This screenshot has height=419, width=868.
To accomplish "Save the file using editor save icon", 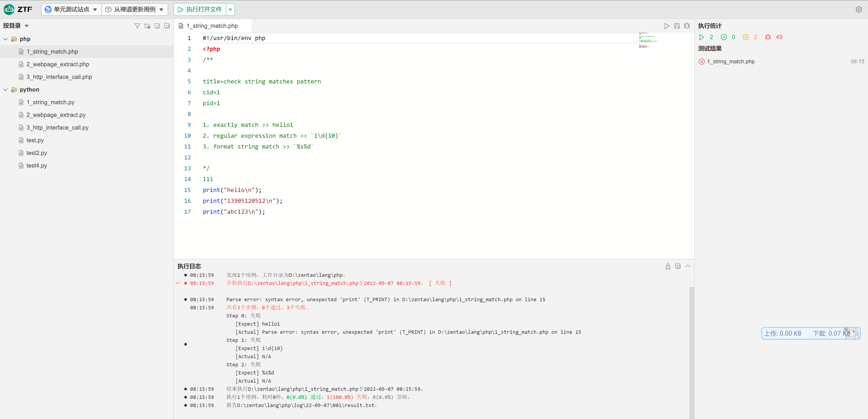I will point(677,26).
